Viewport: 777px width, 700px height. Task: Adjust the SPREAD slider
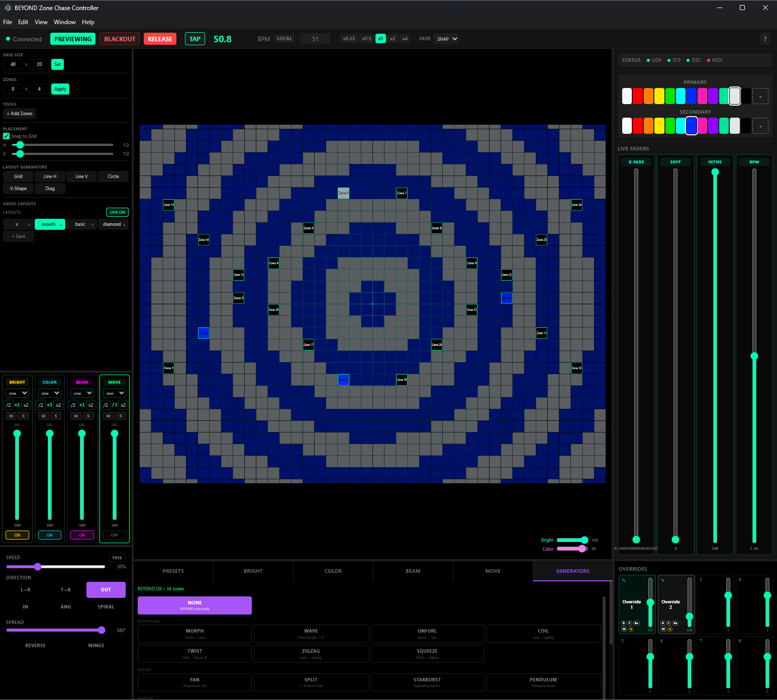tap(55, 630)
